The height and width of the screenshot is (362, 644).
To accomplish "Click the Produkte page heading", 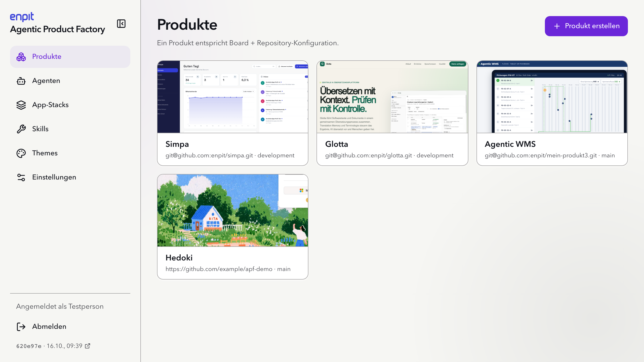I will click(187, 25).
